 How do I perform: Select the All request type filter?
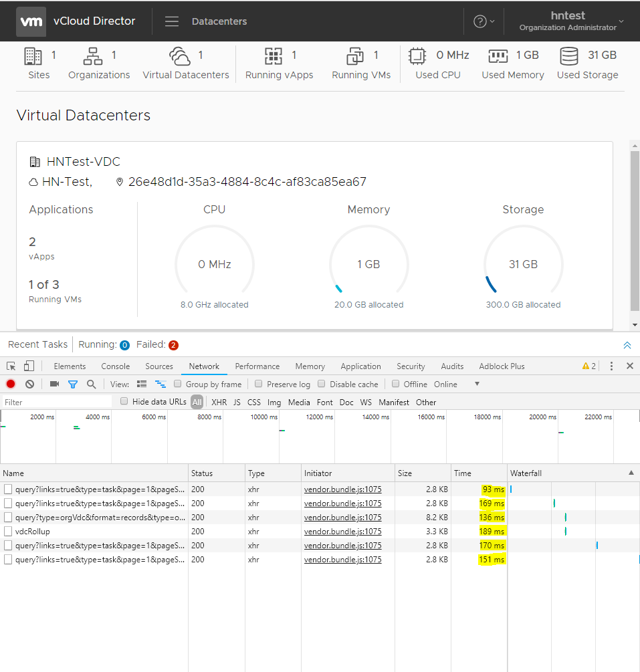point(197,402)
